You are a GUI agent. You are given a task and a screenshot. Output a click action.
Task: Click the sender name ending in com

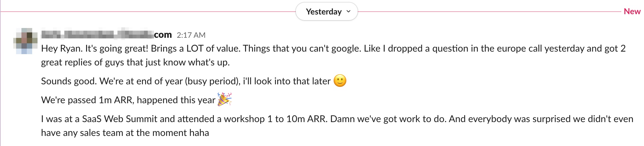(x=107, y=35)
